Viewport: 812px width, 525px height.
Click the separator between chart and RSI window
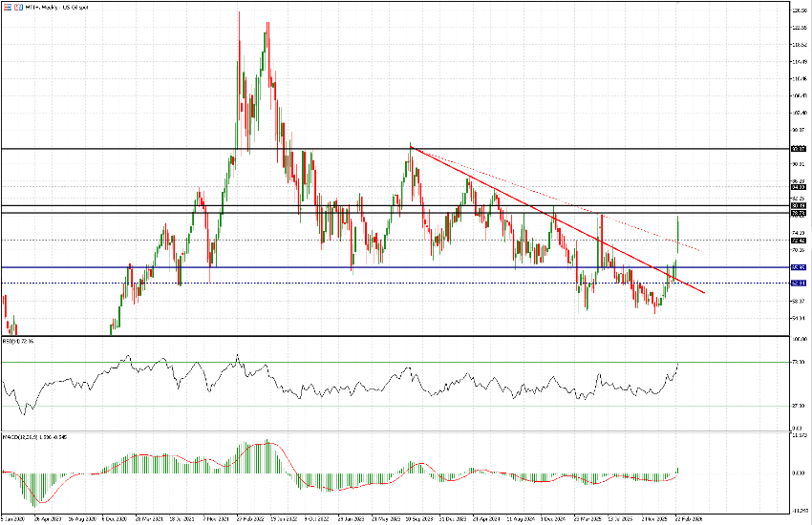[382, 336]
